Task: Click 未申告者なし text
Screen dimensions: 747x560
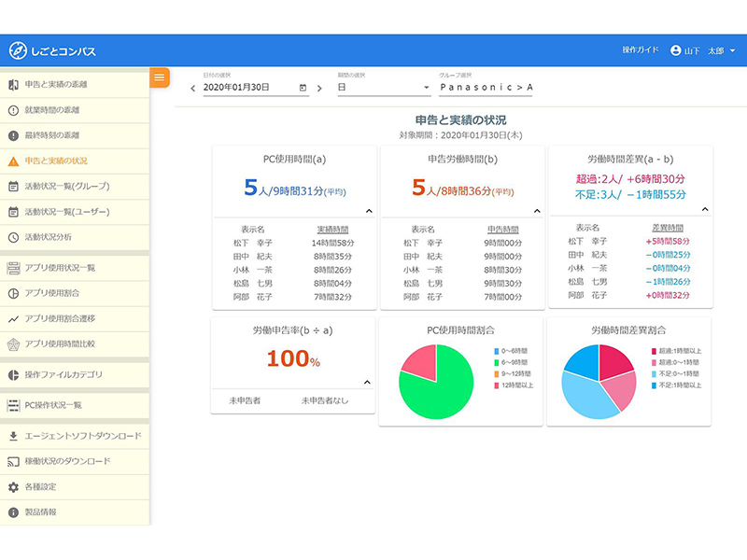Action: [x=324, y=401]
